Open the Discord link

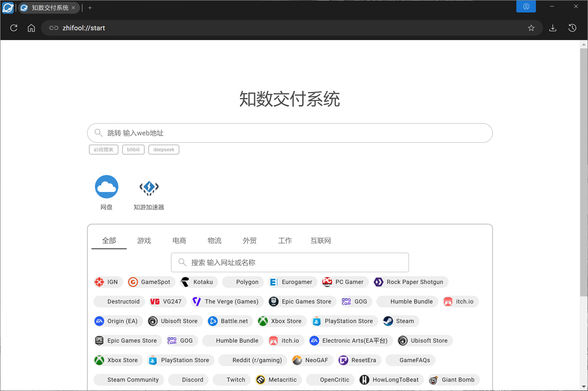[188, 380]
